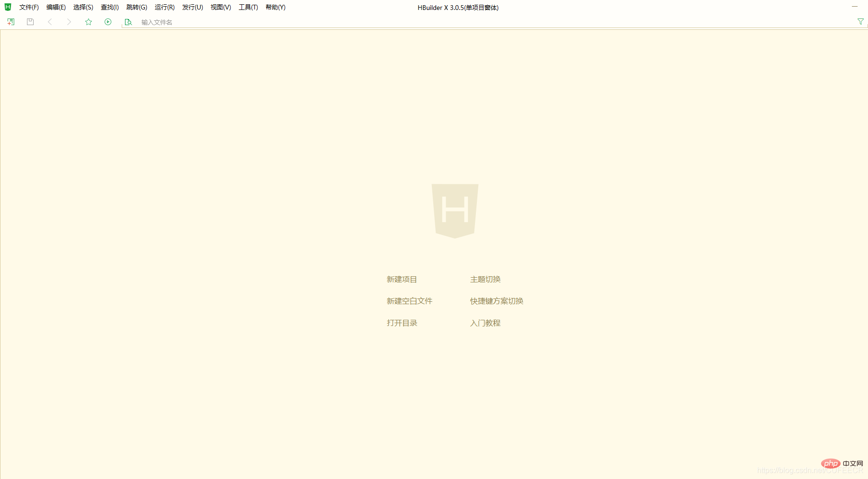Open the 运行(R) menu

163,7
